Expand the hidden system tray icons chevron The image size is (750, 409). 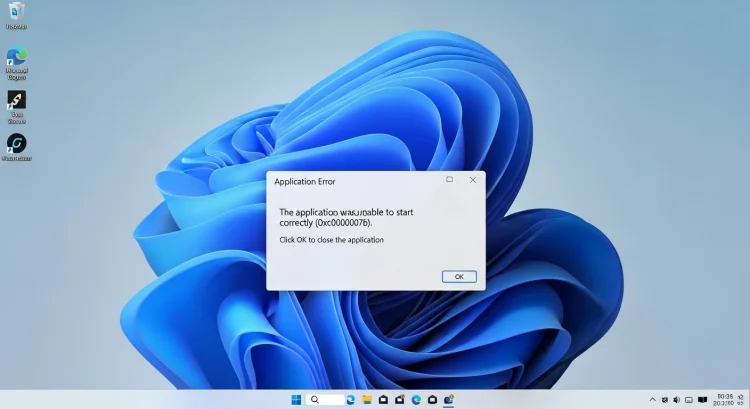tap(653, 399)
